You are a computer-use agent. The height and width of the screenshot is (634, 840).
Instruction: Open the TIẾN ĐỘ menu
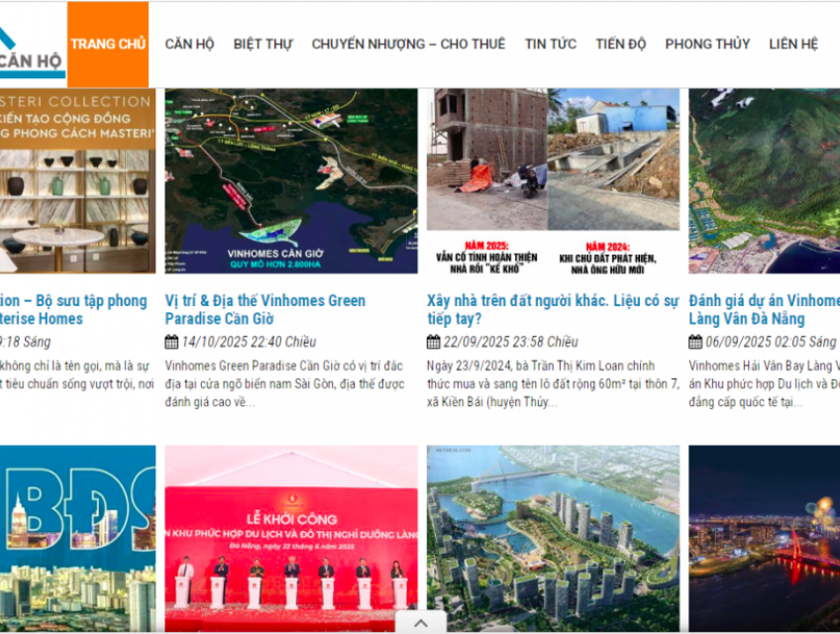click(620, 44)
